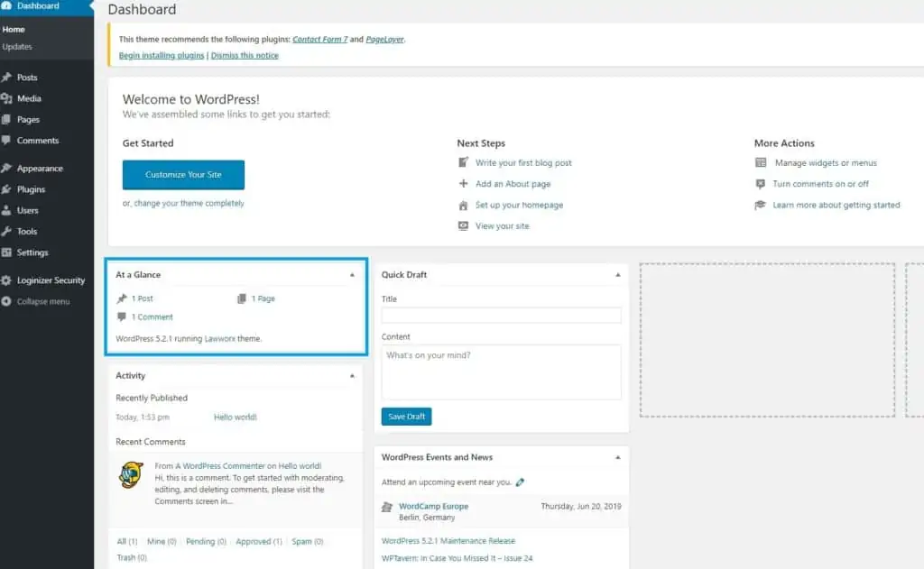Click the Loginizer Security gear icon

(6, 280)
